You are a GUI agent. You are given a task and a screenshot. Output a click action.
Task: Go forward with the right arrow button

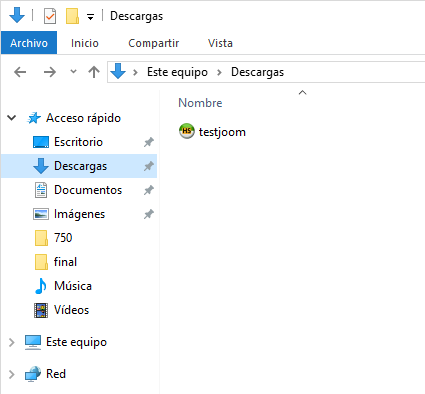pos(50,72)
